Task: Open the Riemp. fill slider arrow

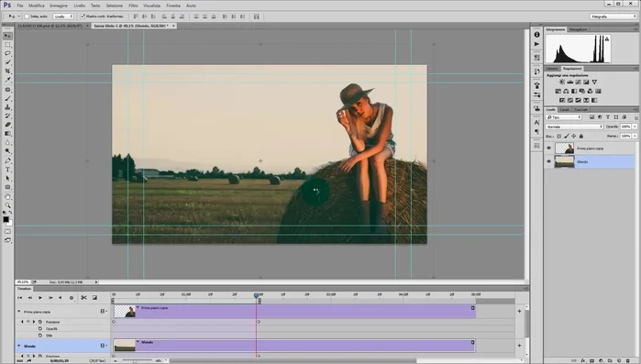Action: [635, 136]
